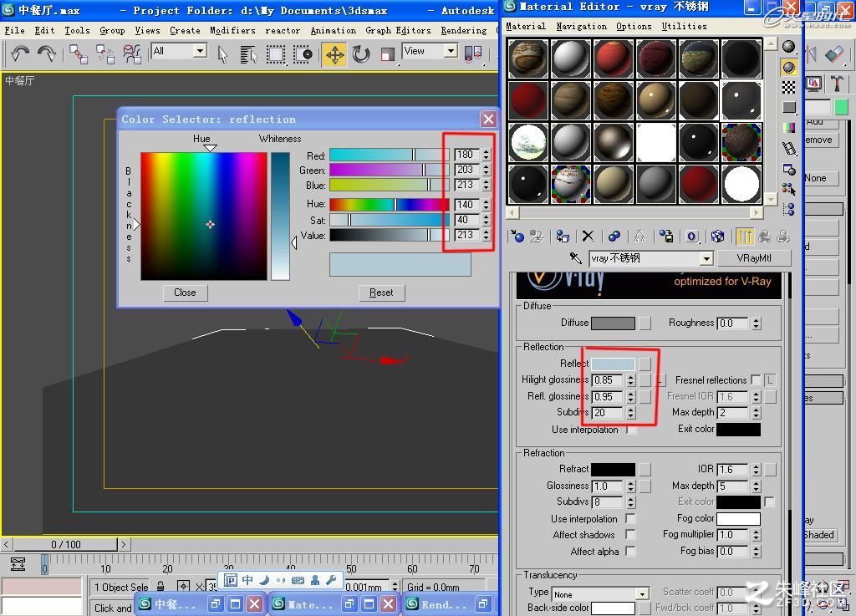Click the Undo arrow in main toolbar
This screenshot has width=856, height=616.
[21, 53]
